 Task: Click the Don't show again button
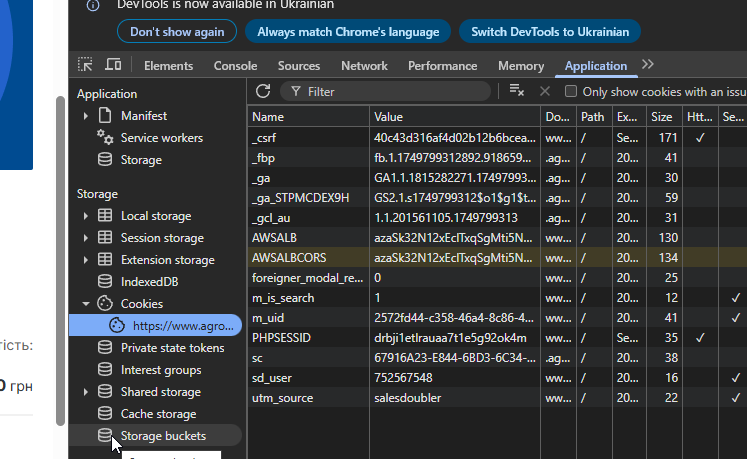(x=177, y=32)
